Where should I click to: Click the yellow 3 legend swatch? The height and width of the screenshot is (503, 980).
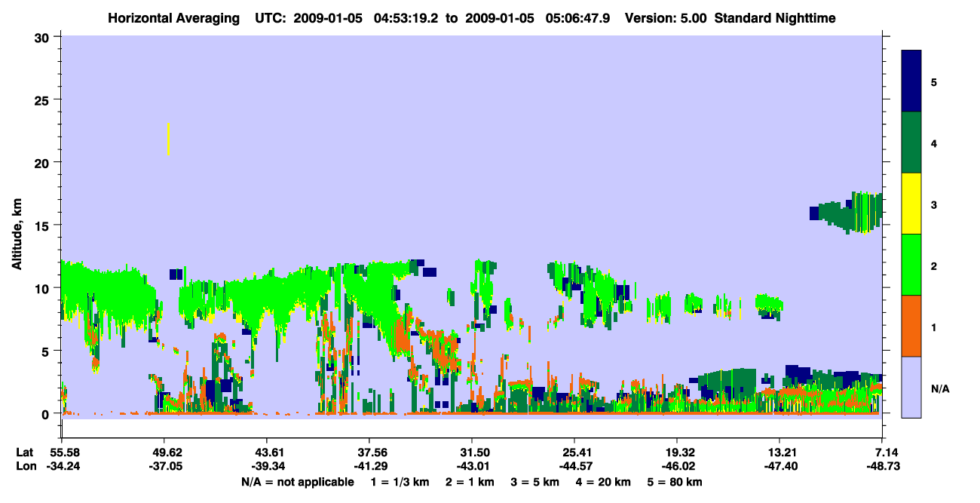point(911,204)
